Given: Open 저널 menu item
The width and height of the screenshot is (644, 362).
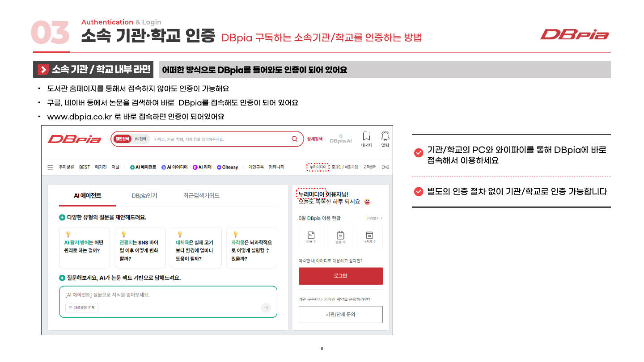Looking at the screenshot, I should coord(115,167).
